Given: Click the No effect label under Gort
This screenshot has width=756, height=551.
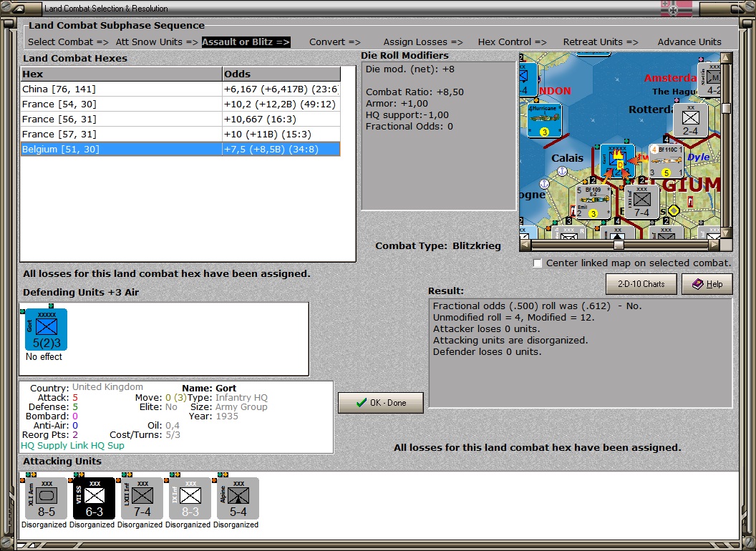Looking at the screenshot, I should click(44, 357).
